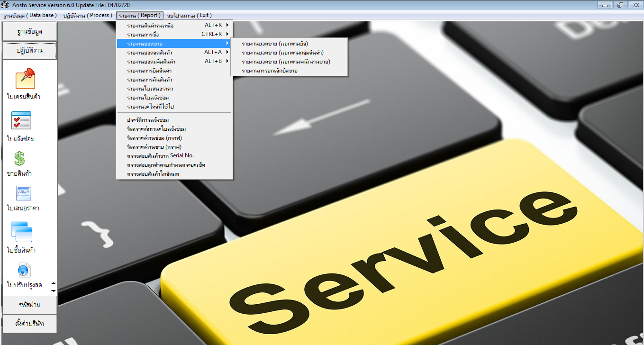
Task: Choose รายงานการคืนสินค้า menu entry
Action: tap(174, 80)
